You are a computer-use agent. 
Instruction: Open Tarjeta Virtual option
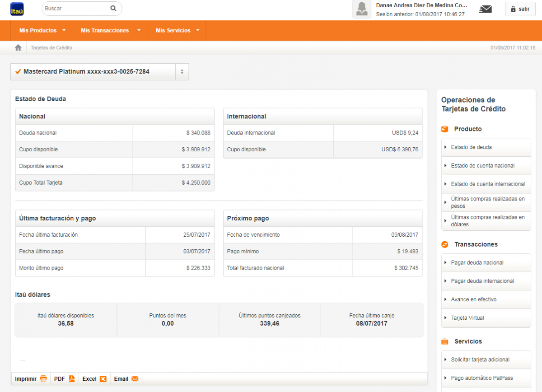coord(486,318)
